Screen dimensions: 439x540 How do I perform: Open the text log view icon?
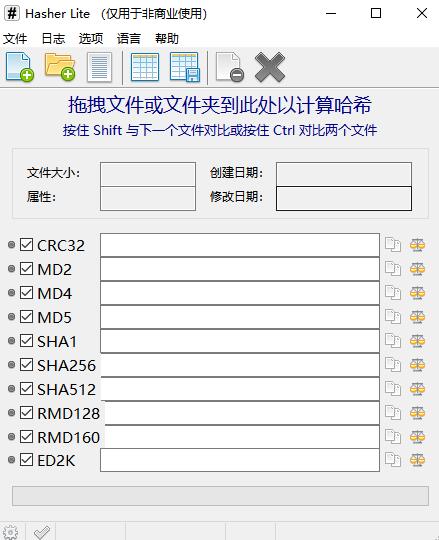100,67
